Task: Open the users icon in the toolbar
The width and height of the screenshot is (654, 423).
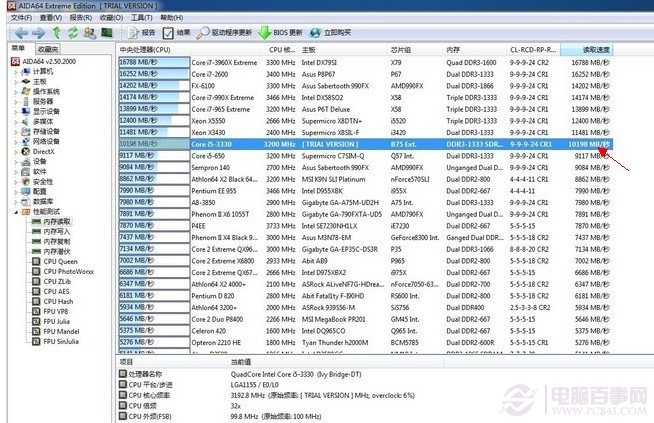Action: click(x=90, y=33)
